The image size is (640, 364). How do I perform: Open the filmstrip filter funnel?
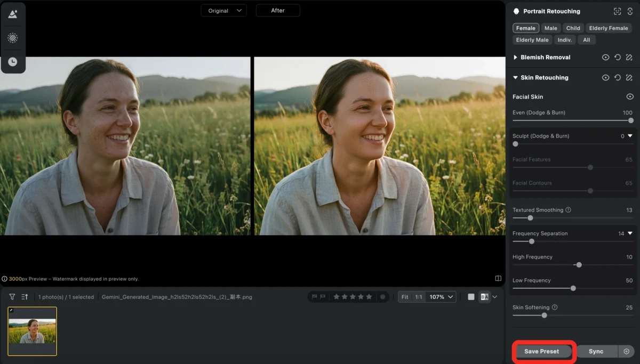click(12, 297)
